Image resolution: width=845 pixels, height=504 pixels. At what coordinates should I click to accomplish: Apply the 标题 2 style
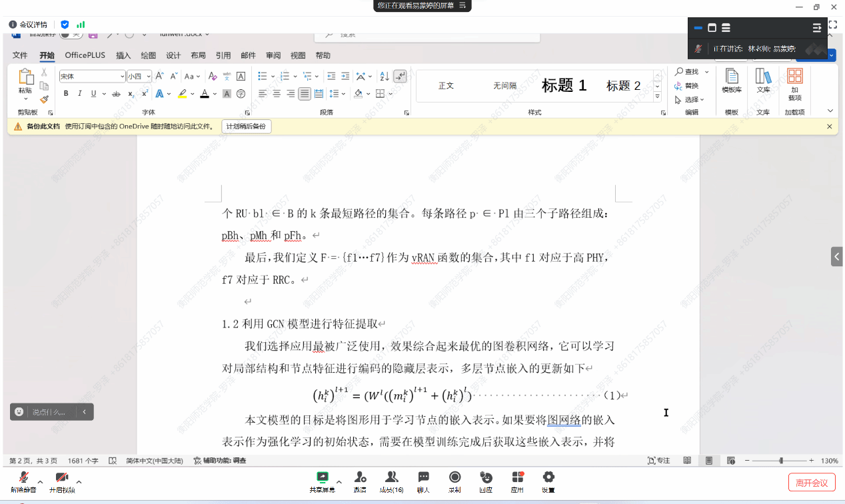(623, 85)
